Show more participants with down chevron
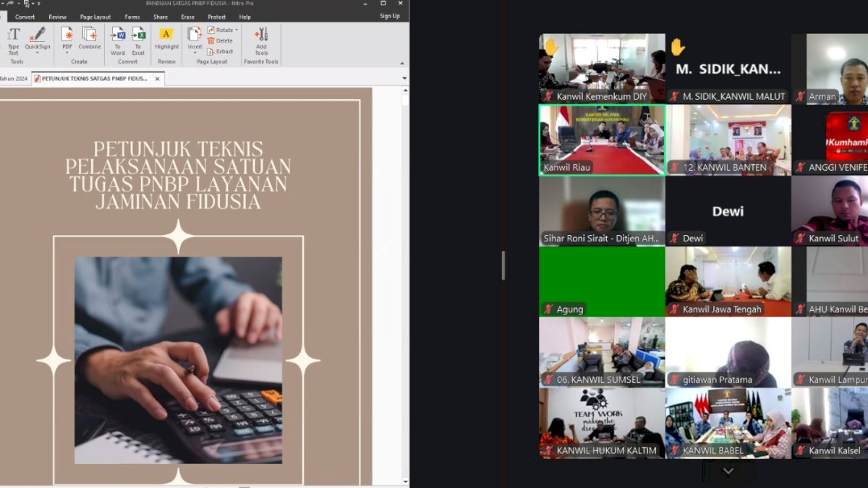 pos(728,471)
